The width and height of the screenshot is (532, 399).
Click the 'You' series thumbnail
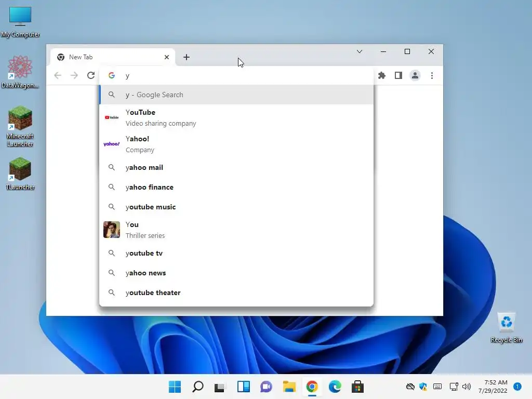tap(112, 230)
